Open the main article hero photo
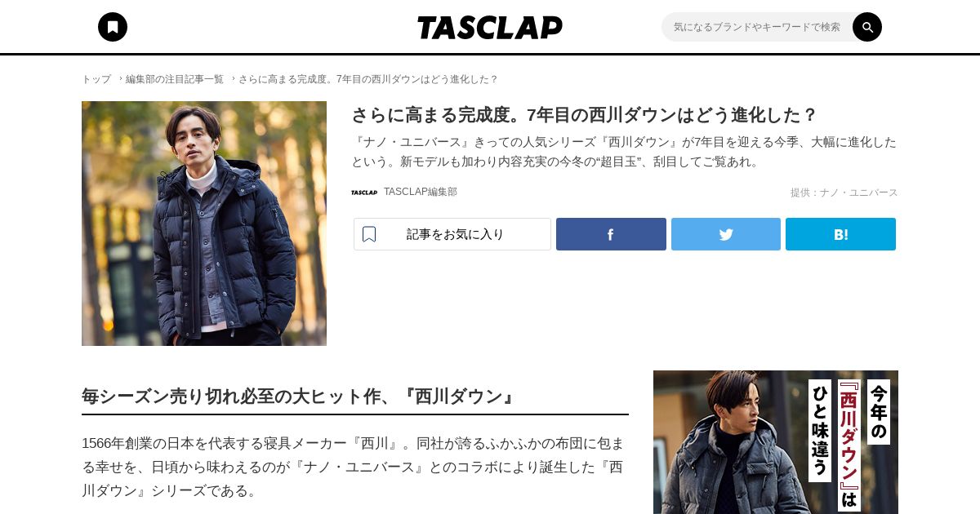Viewport: 980px width, 514px height. tap(204, 224)
